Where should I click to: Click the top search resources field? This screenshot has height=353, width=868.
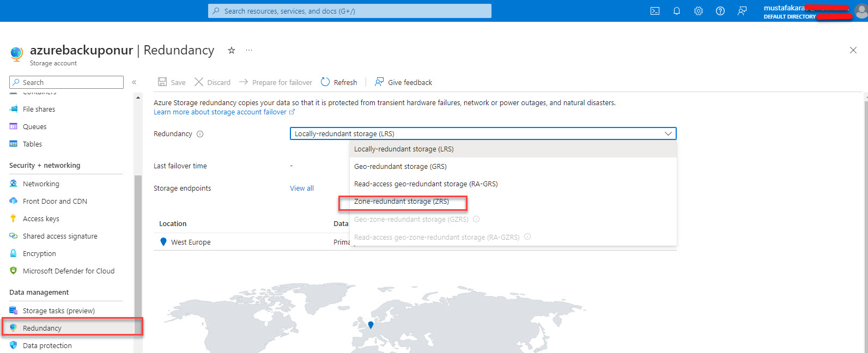tap(350, 11)
